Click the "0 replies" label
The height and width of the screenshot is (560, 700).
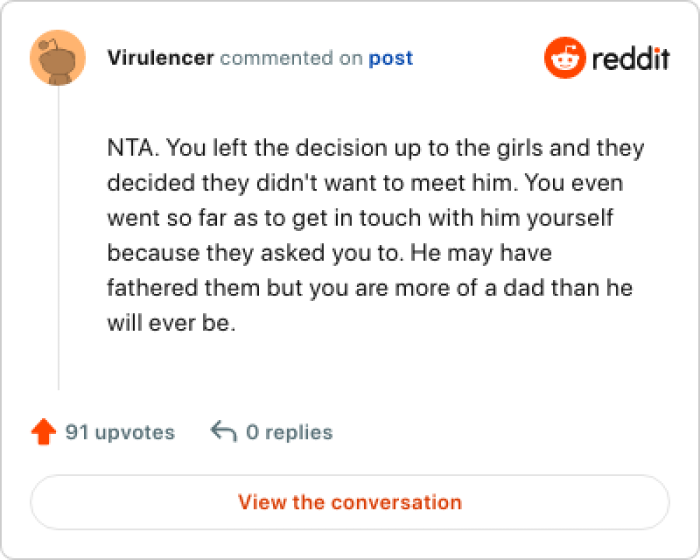coord(289,433)
